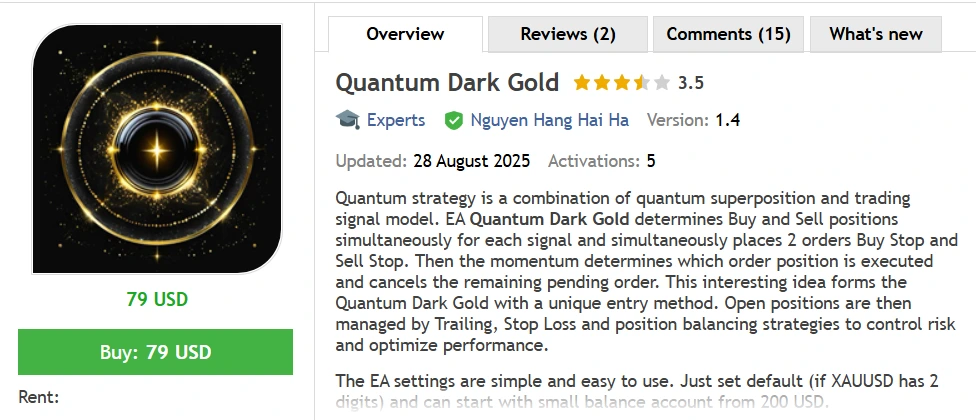
Task: Click the third rating star
Action: click(x=621, y=82)
